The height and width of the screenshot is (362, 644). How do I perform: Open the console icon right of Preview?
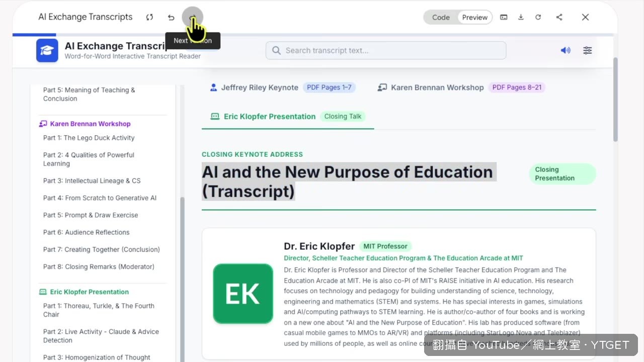point(504,17)
